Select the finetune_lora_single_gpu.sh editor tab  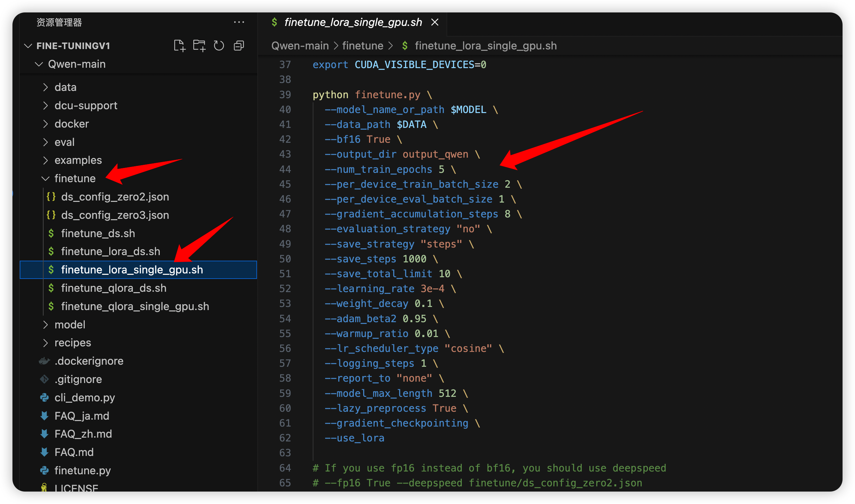point(353,22)
